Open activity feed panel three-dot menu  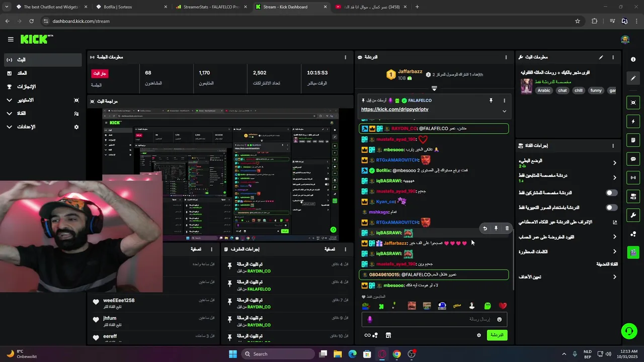coord(212,249)
